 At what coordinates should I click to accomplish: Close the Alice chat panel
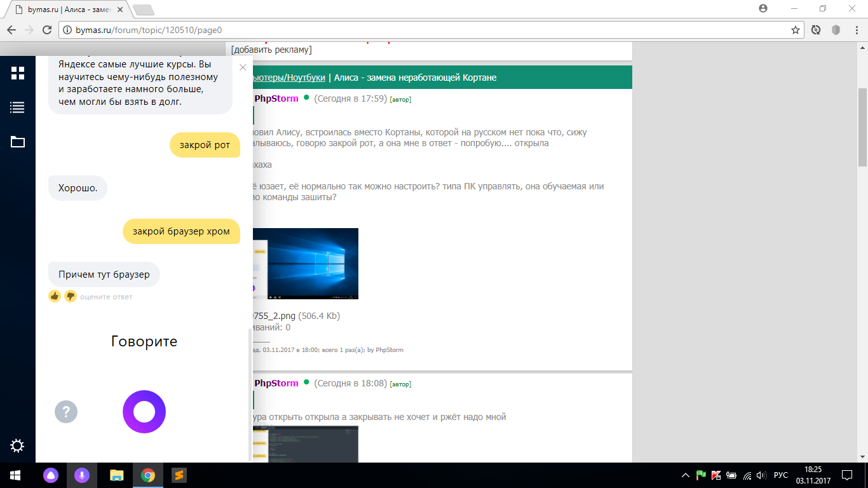pos(243,67)
